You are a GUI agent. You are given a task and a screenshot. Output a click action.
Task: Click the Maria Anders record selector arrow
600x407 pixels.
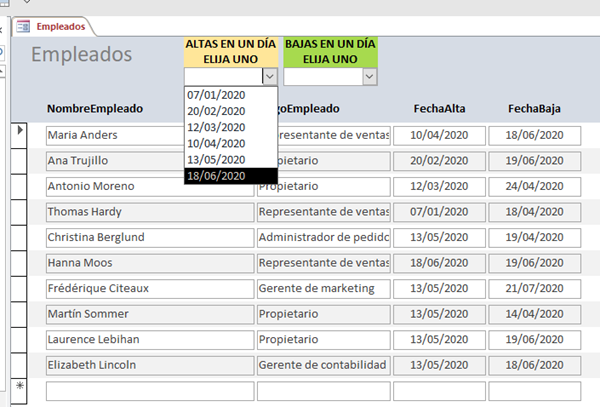[x=19, y=135]
